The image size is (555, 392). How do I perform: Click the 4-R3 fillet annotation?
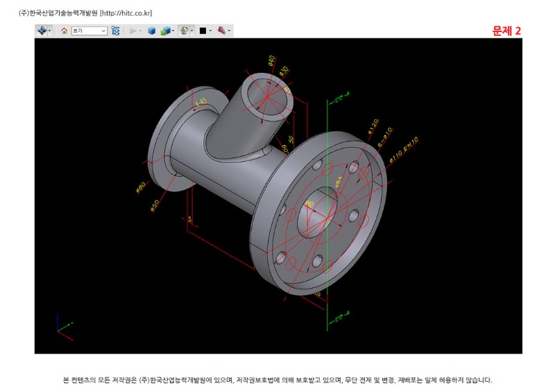[201, 103]
